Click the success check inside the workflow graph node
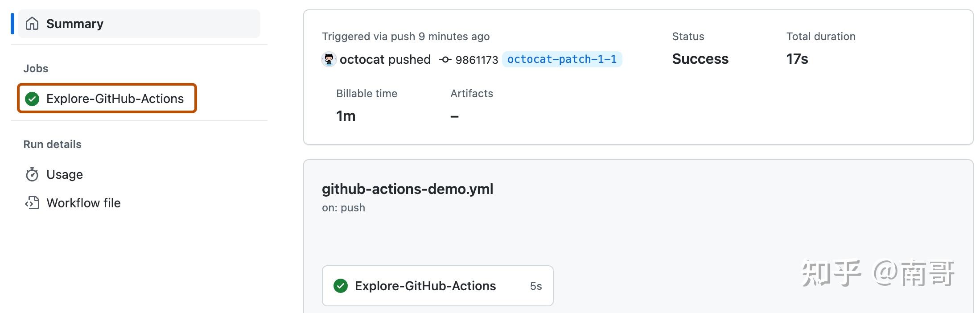This screenshot has height=313, width=980. click(x=342, y=286)
